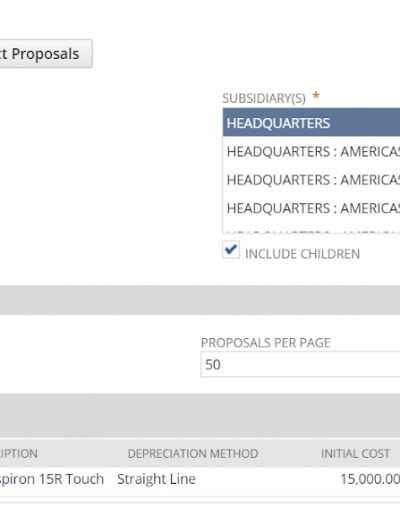Viewport: 400px width, 516px height.
Task: Click the INCLUDE CHILDREN label text
Action: (302, 254)
